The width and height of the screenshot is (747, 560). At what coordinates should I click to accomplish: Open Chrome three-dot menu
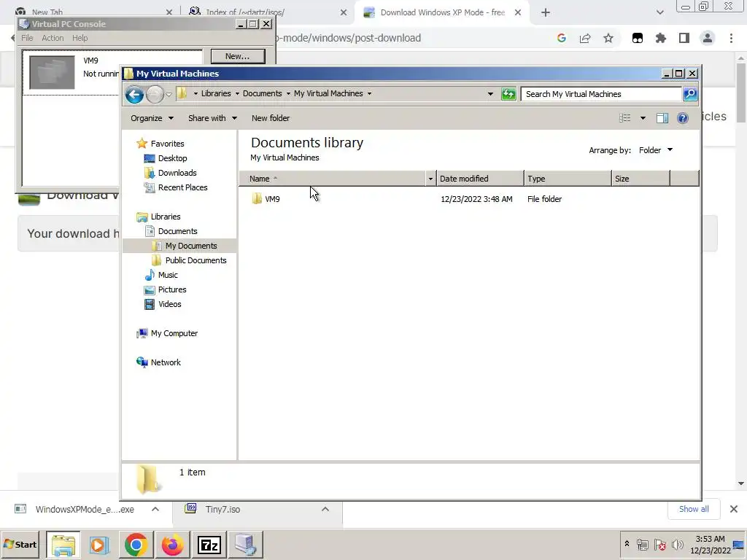coord(731,38)
